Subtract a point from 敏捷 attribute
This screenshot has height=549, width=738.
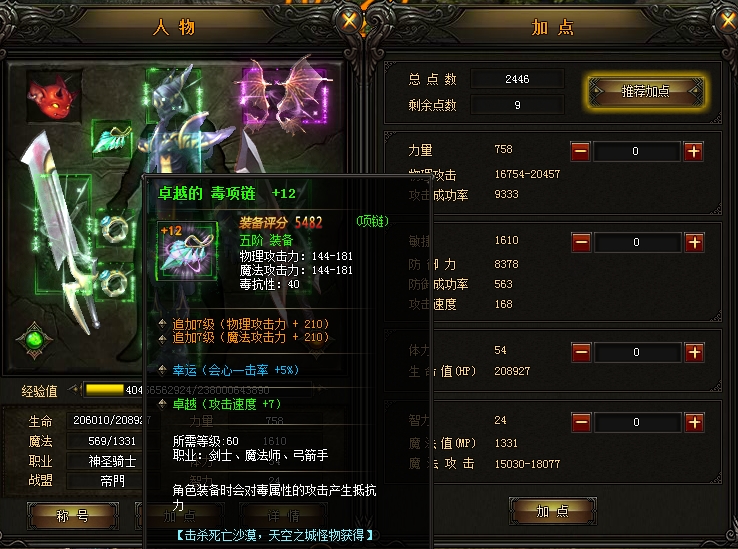coord(581,242)
